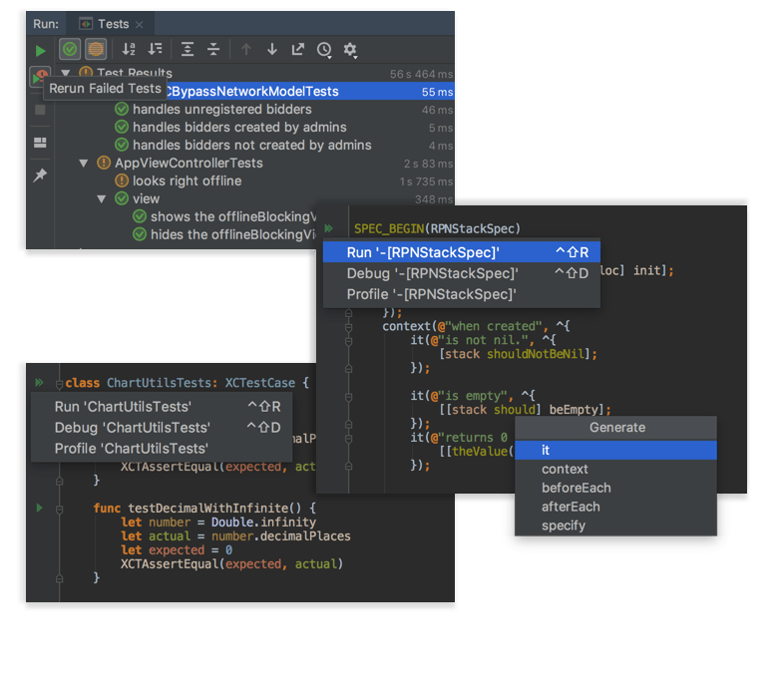
Task: Click the Sort by Duration icon
Action: [155, 50]
